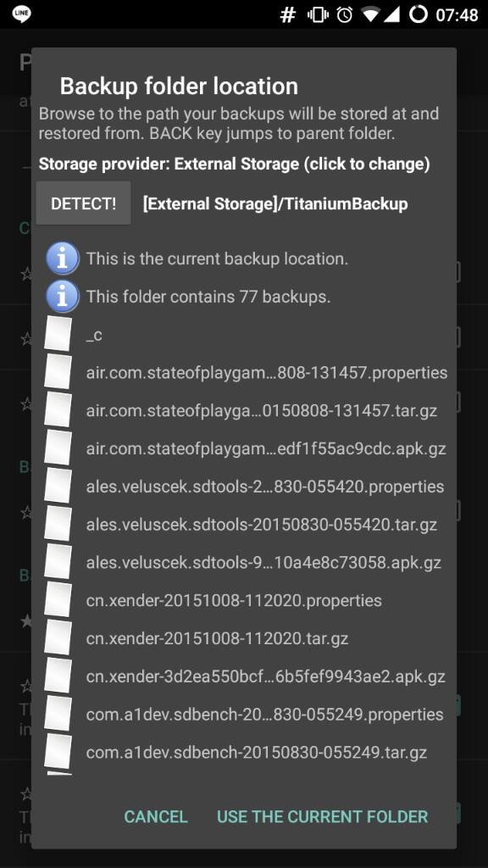
Task: Tap file icon for cn.xender-20151008-112020.properties
Action: click(x=58, y=599)
